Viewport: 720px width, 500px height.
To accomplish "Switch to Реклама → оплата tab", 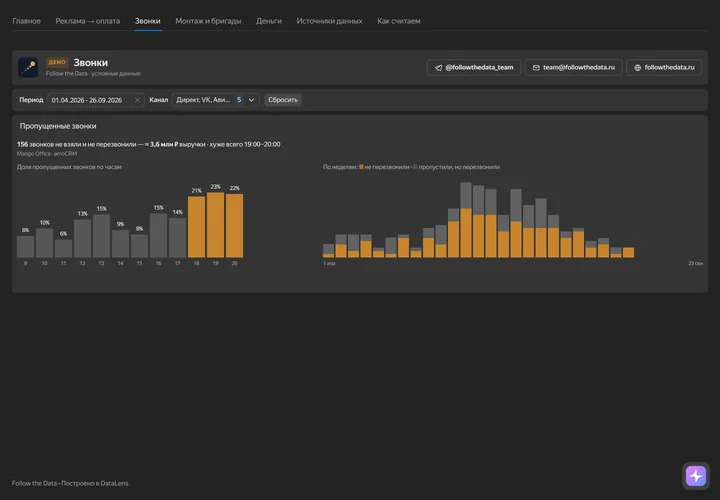I will 88,21.
